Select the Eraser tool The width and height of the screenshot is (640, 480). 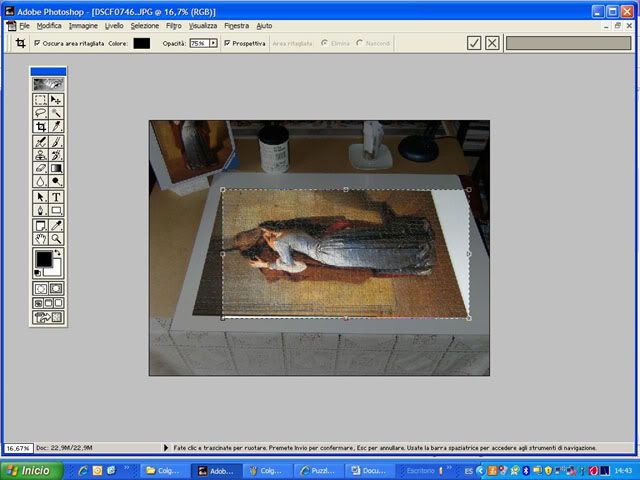tap(40, 168)
